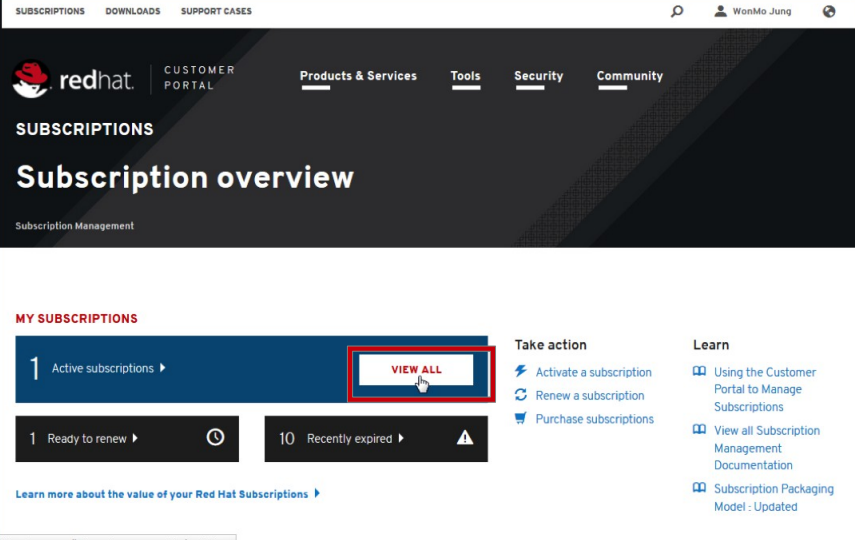Click the CUSTOMER PORTAL text
This screenshot has height=540, width=855.
[200, 77]
